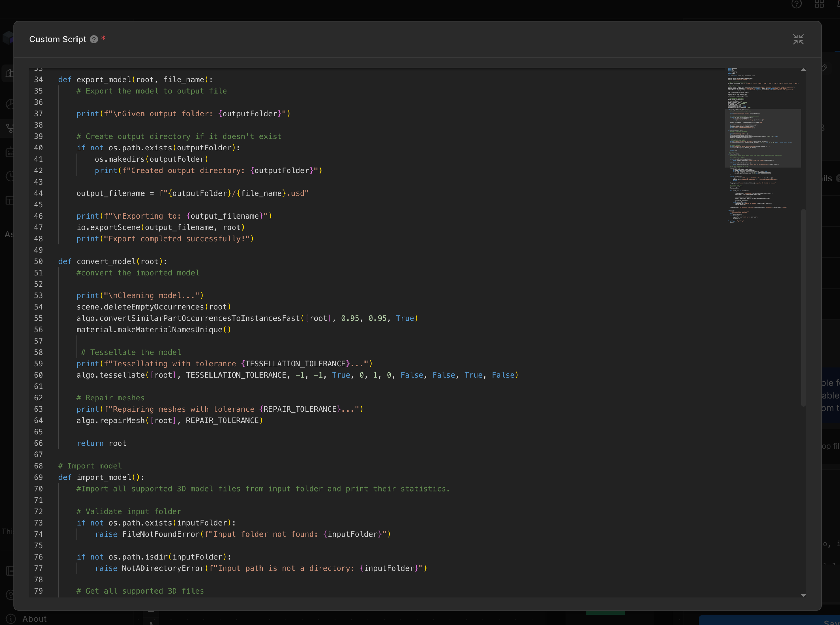Viewport: 840px width, 625px height.
Task: Click the 'algo.tessellate' call line
Action: [297, 375]
